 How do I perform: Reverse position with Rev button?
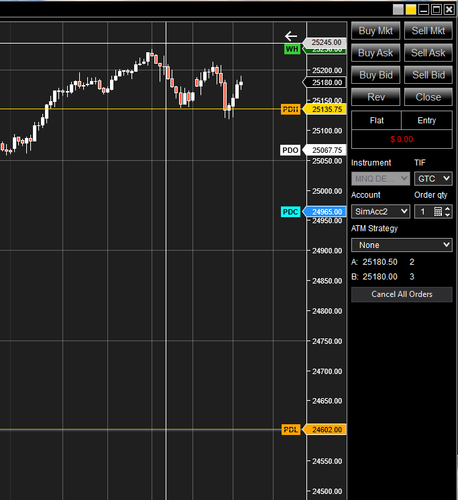(x=375, y=97)
